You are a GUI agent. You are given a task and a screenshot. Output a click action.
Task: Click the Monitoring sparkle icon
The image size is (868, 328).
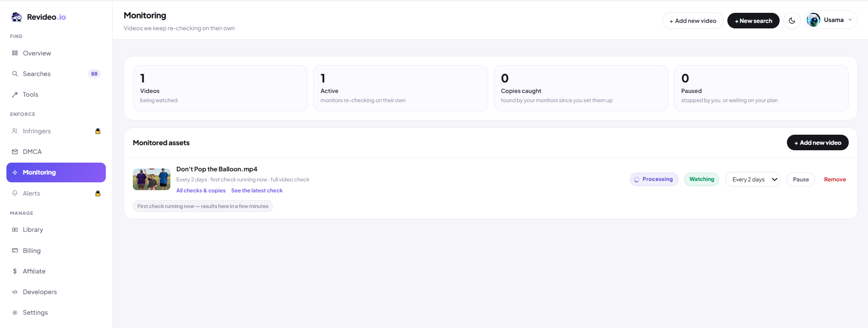click(x=15, y=172)
